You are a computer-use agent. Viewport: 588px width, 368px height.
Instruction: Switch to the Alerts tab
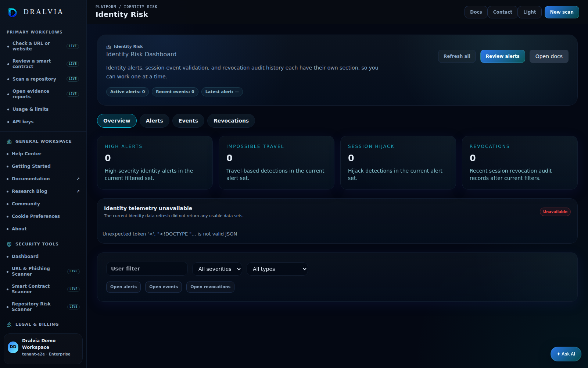pos(154,121)
